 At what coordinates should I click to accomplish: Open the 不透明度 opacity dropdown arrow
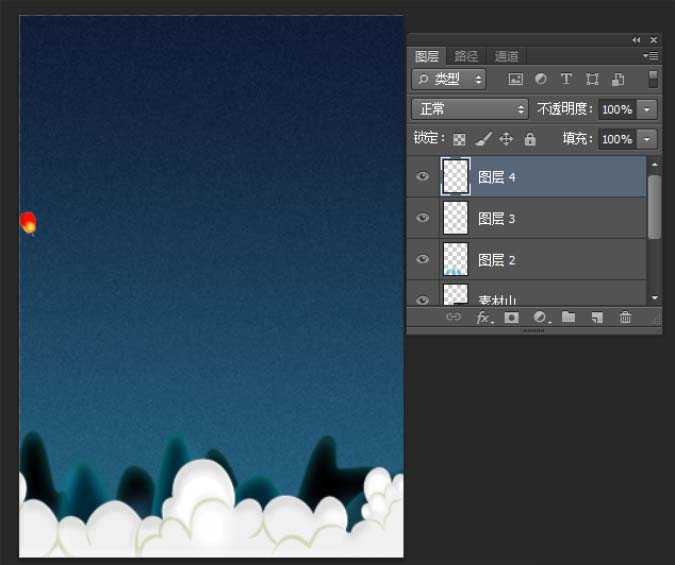[648, 109]
